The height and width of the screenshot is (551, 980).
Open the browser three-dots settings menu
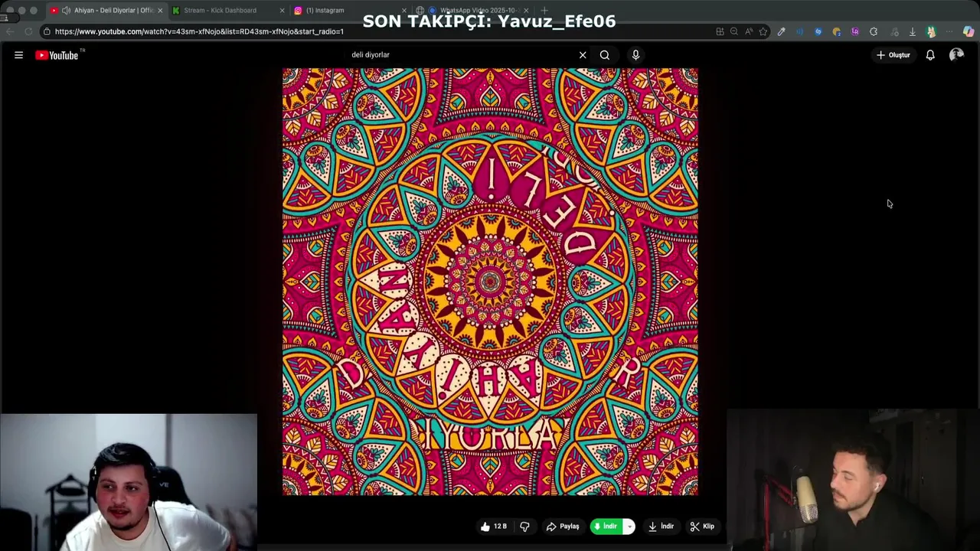[949, 31]
